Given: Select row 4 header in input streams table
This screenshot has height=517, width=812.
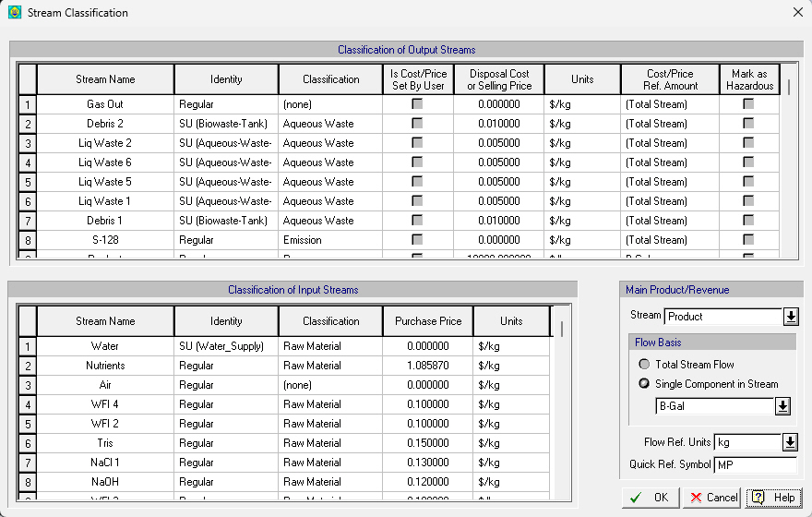Looking at the screenshot, I should pyautogui.click(x=28, y=404).
